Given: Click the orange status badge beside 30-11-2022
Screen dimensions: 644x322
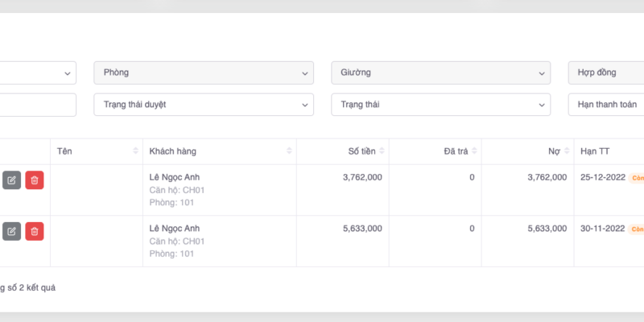Looking at the screenshot, I should (x=637, y=229).
